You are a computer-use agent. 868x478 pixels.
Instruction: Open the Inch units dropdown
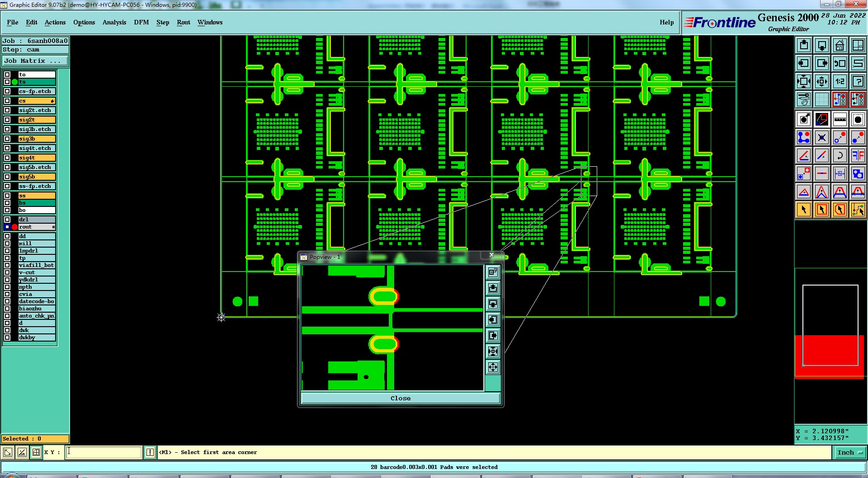850,452
